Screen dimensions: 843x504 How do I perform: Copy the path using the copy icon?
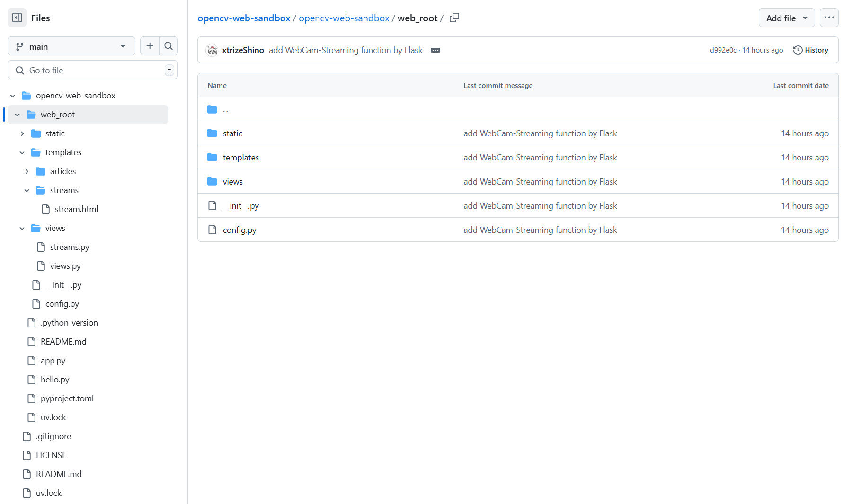tap(454, 18)
